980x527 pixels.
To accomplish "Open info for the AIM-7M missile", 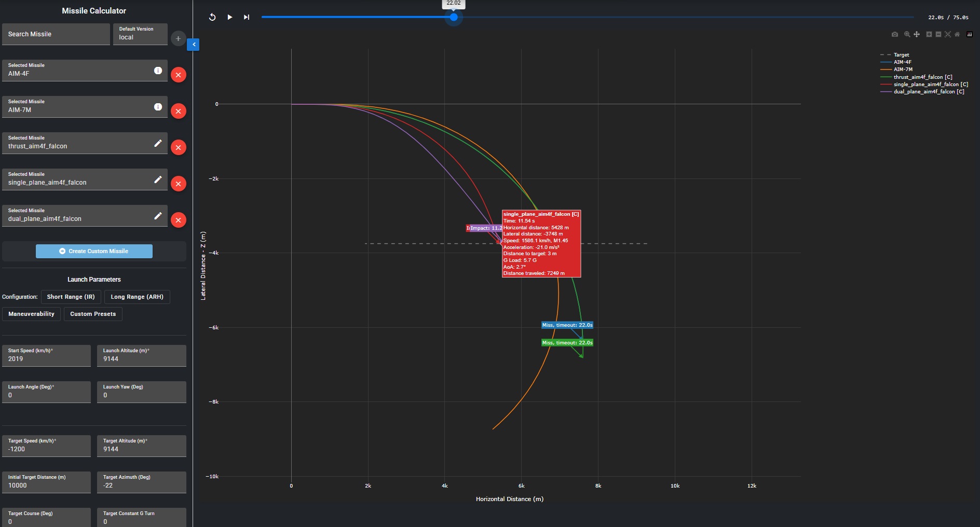I will tap(158, 107).
